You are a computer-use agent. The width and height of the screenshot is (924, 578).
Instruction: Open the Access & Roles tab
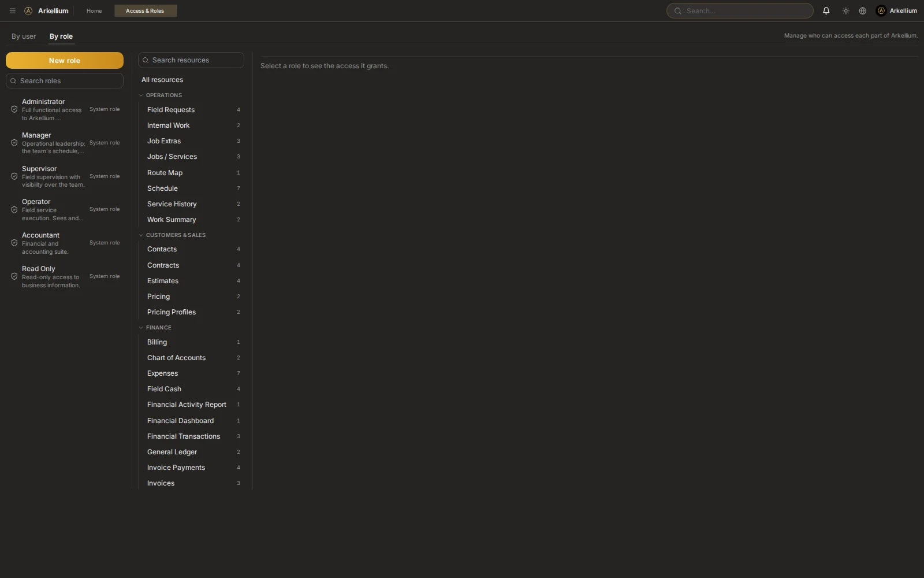pyautogui.click(x=145, y=11)
